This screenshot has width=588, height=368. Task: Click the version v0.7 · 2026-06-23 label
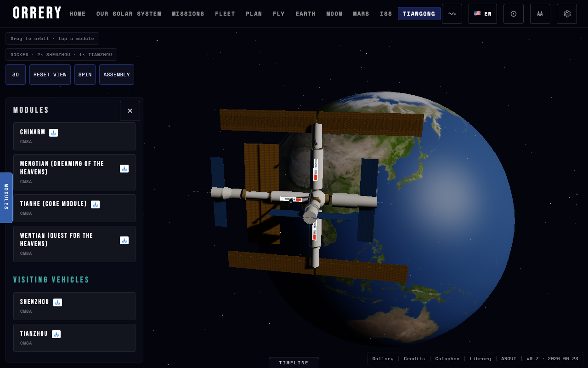tap(552, 359)
